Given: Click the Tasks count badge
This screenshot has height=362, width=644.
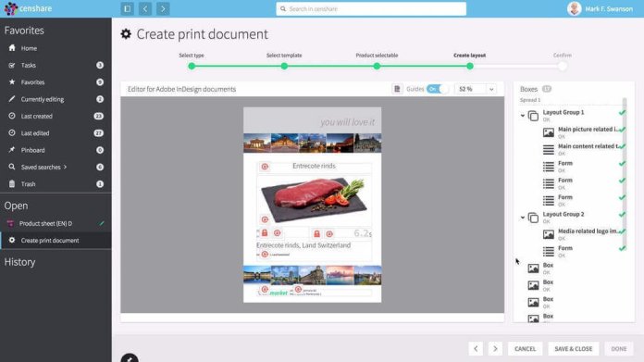Looking at the screenshot, I should 100,66.
